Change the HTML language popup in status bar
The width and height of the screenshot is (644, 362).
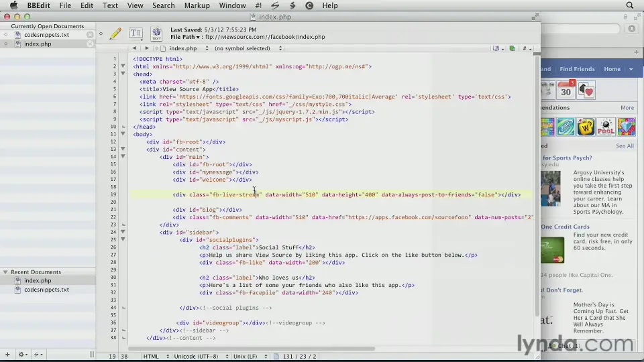tap(156, 356)
